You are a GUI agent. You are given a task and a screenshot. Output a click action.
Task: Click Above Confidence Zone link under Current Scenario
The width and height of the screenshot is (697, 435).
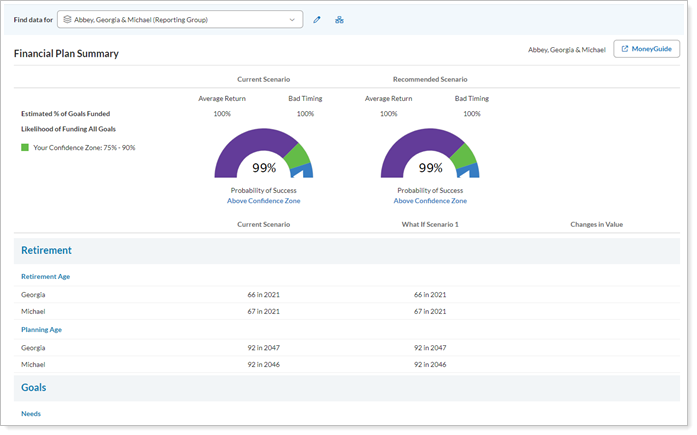point(263,201)
